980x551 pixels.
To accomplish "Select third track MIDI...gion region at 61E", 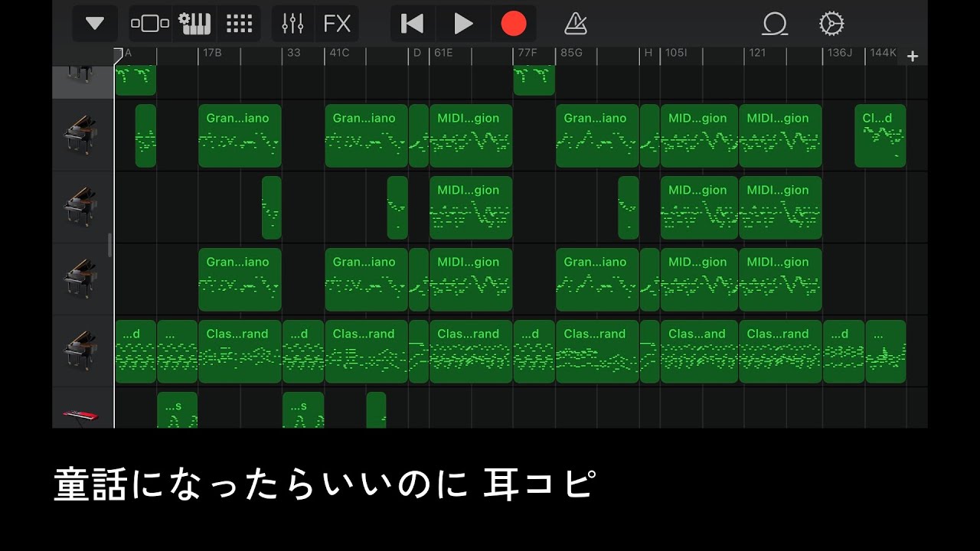I will (x=471, y=207).
